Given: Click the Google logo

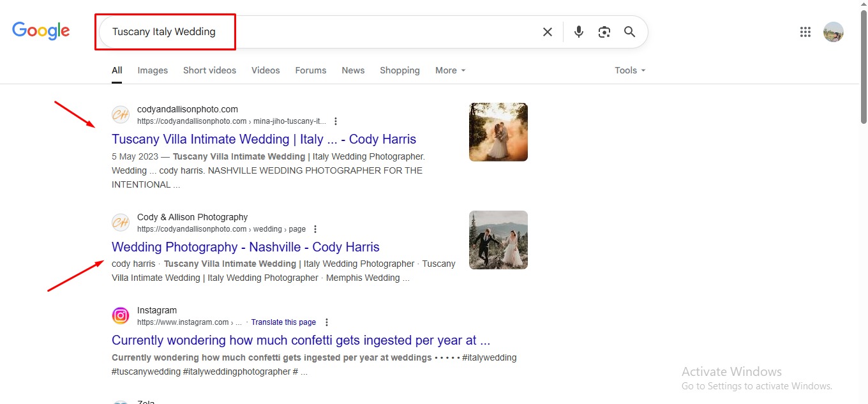Looking at the screenshot, I should 41,31.
